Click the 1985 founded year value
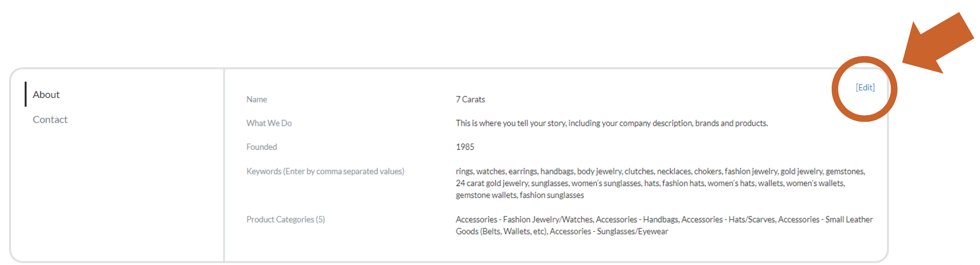 coord(465,147)
